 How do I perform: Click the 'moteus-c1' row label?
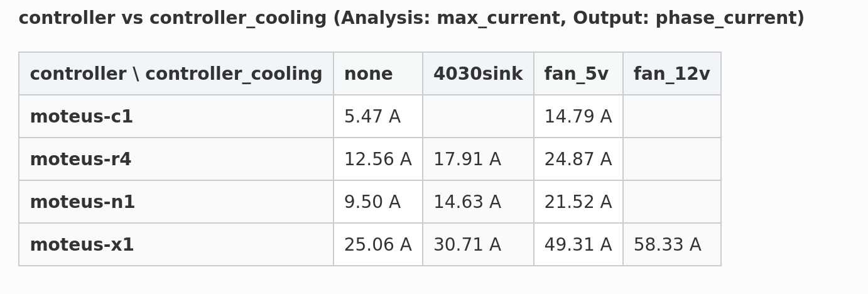pyautogui.click(x=82, y=117)
